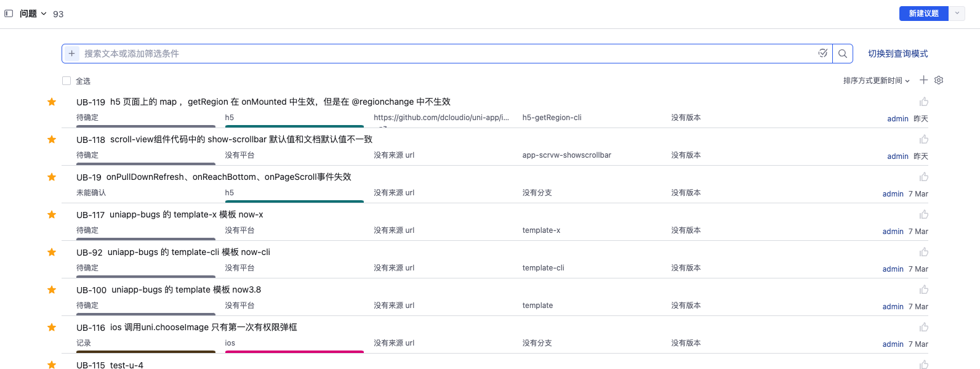Click the pink ios color bar of UB-116
980x369 pixels.
[294, 352]
